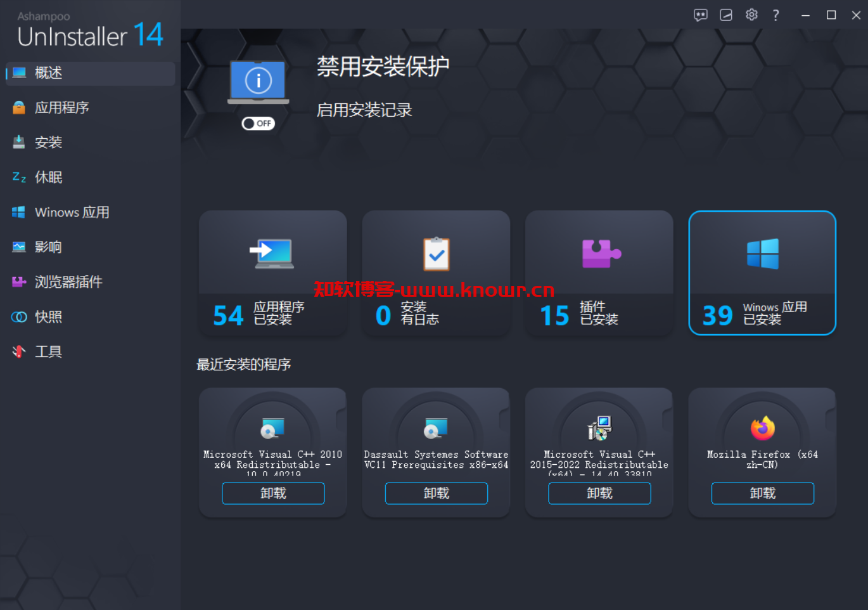Select 休眠 in the sidebar
This screenshot has width=868, height=610.
(91, 178)
